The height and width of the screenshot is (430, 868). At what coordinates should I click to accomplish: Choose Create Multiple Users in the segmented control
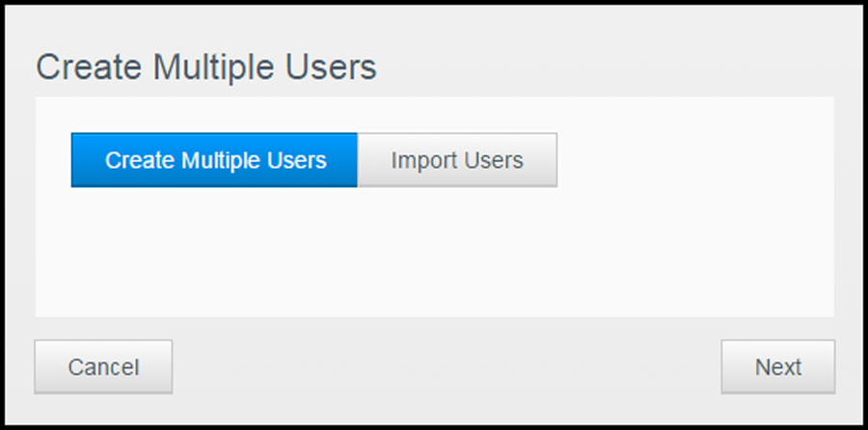tap(214, 160)
